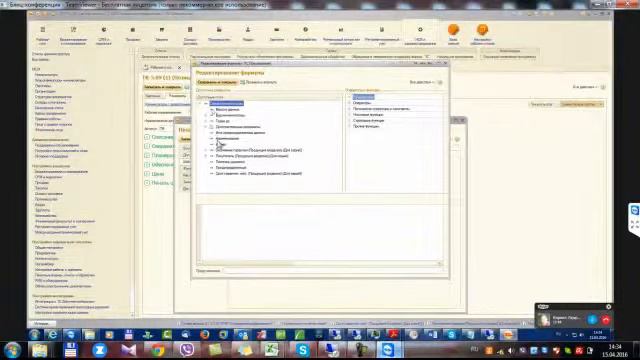The height and width of the screenshot is (360, 640).
Task: Open Все действия dropdown in formula editor
Action: (x=422, y=82)
